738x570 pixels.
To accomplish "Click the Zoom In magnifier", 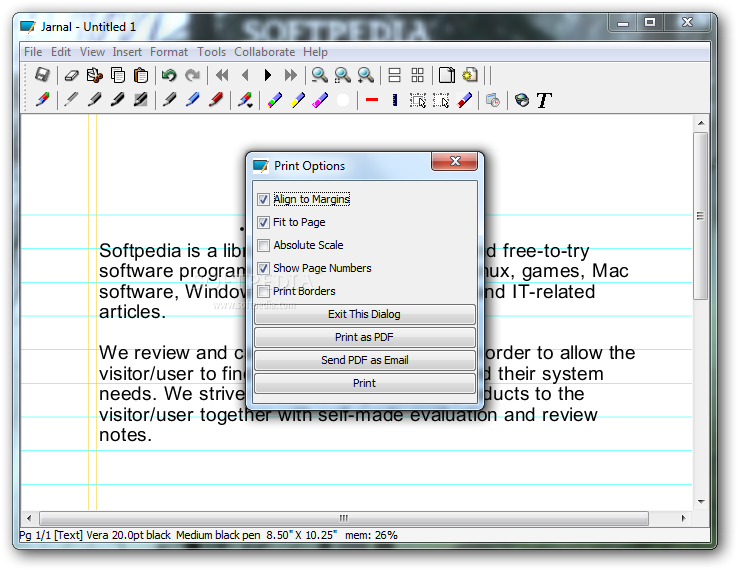I will (366, 75).
